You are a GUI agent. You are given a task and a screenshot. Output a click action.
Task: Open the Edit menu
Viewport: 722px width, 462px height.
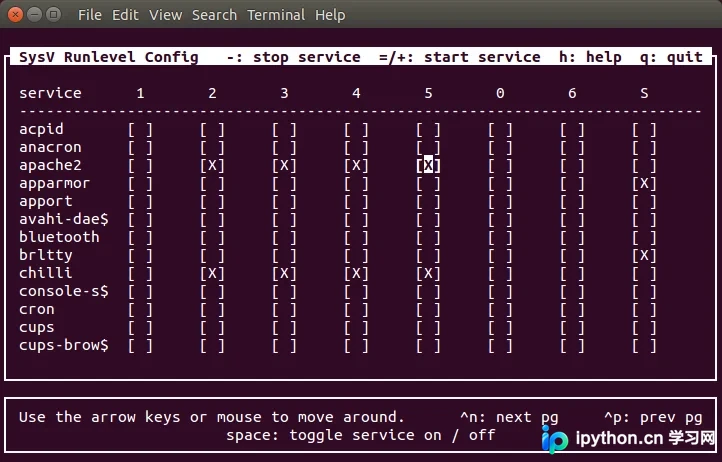coord(125,15)
